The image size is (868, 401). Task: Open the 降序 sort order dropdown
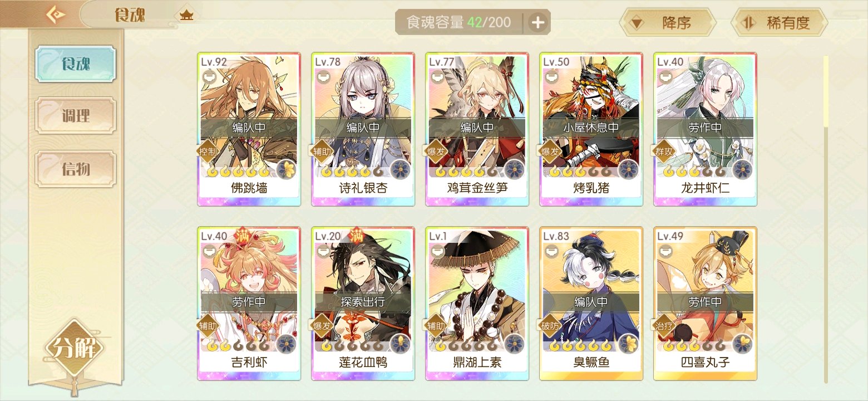point(667,23)
